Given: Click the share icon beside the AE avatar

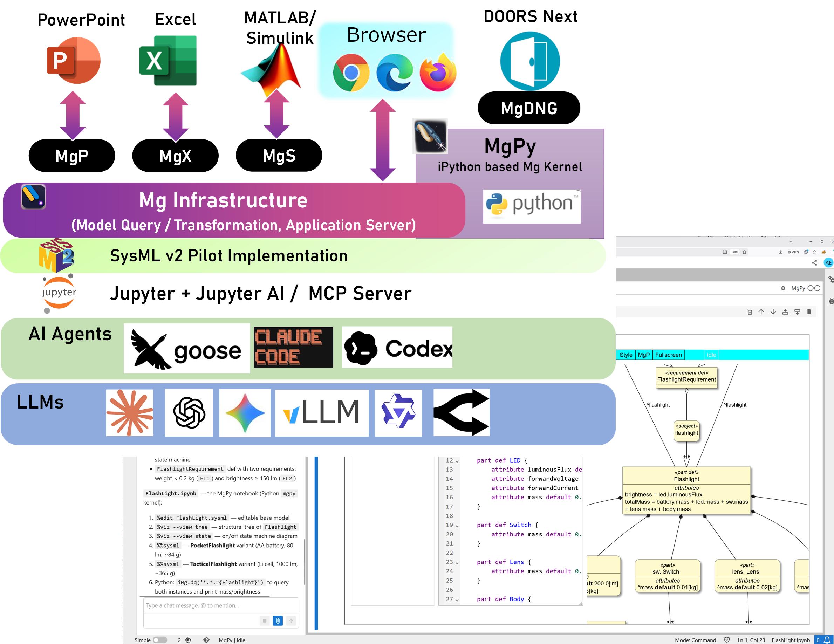Looking at the screenshot, I should [x=814, y=263].
